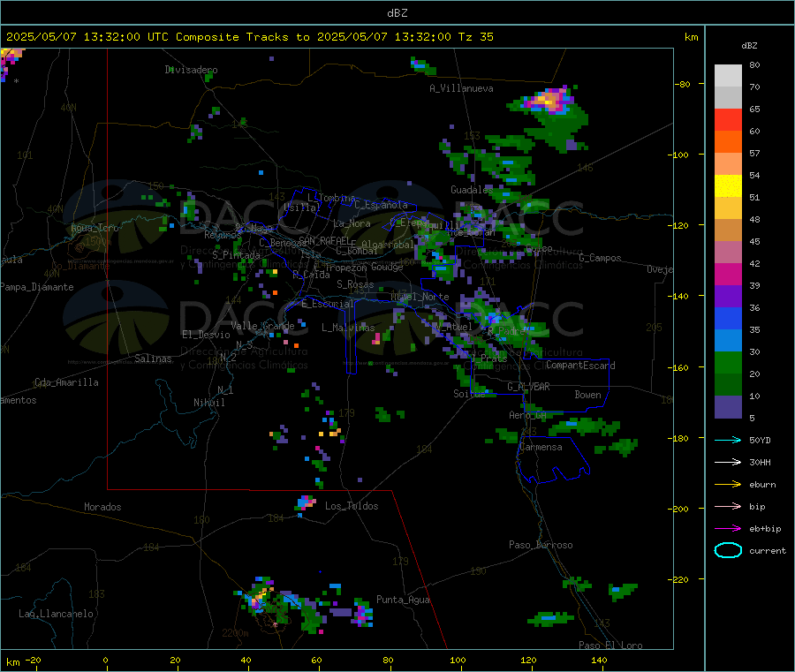Pick the magenta swatch between 42 and 39 dBZ
795x672 pixels.
tap(728, 274)
